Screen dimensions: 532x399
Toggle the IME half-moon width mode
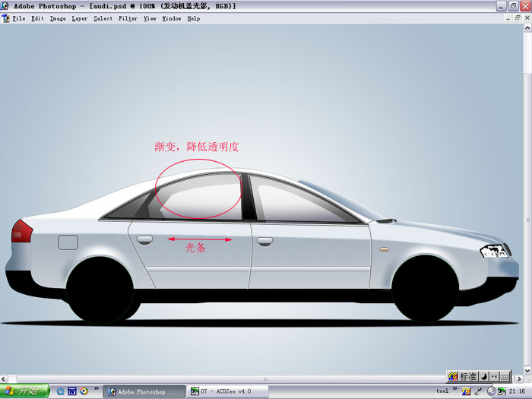click(x=484, y=376)
